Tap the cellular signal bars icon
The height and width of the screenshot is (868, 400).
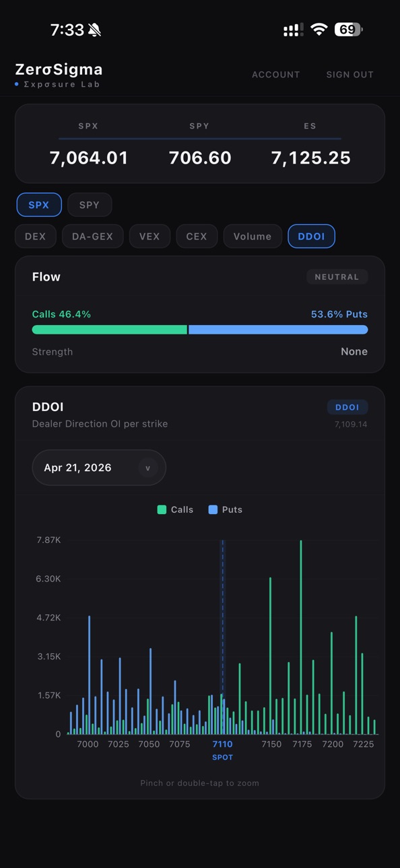(x=293, y=30)
